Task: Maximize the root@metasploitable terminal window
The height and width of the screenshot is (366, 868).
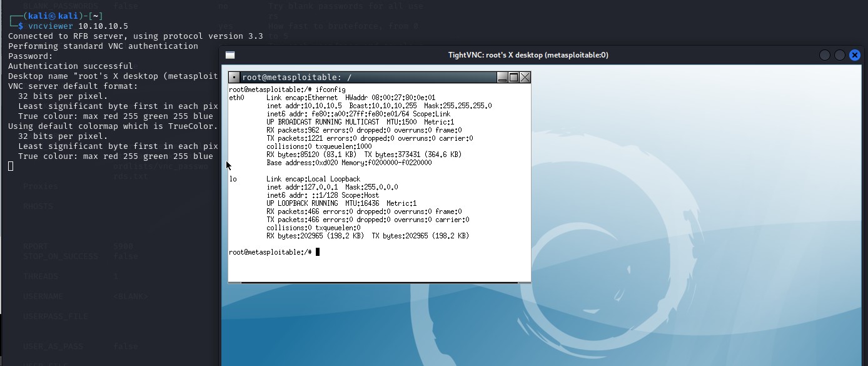Action: point(513,78)
